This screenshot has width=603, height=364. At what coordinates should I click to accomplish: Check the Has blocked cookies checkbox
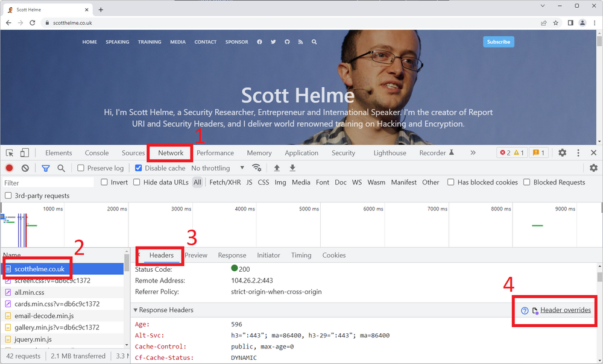pyautogui.click(x=450, y=182)
